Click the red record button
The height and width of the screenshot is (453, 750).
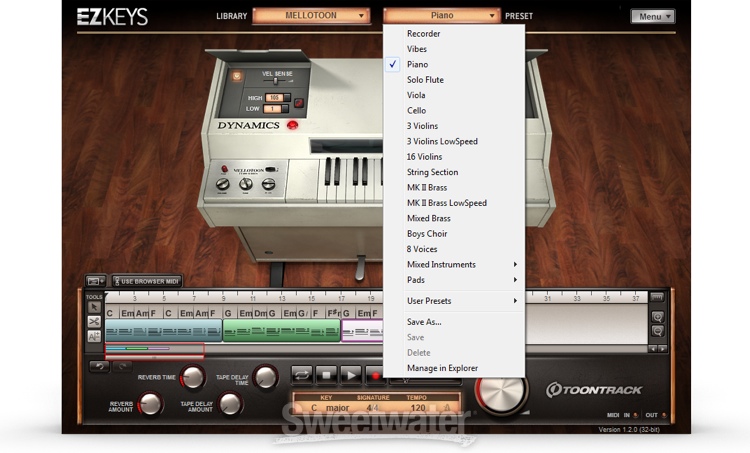[376, 375]
